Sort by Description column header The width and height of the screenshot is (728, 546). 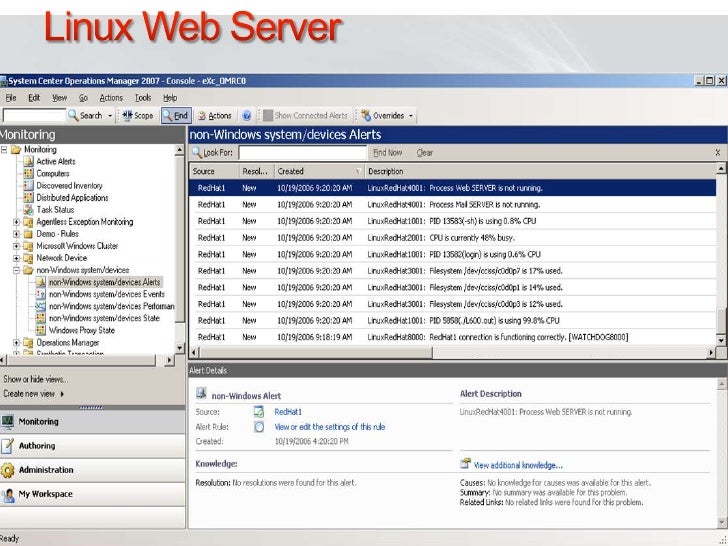click(x=540, y=171)
